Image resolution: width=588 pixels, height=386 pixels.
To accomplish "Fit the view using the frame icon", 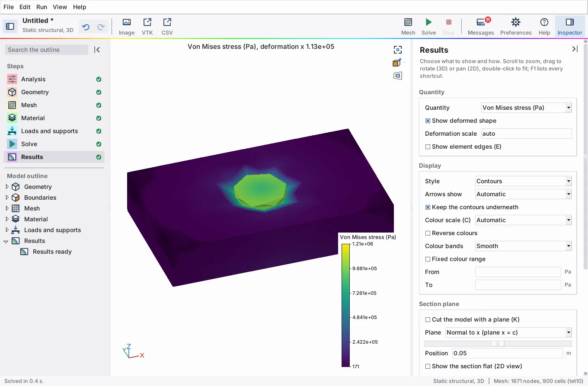I will tap(398, 50).
